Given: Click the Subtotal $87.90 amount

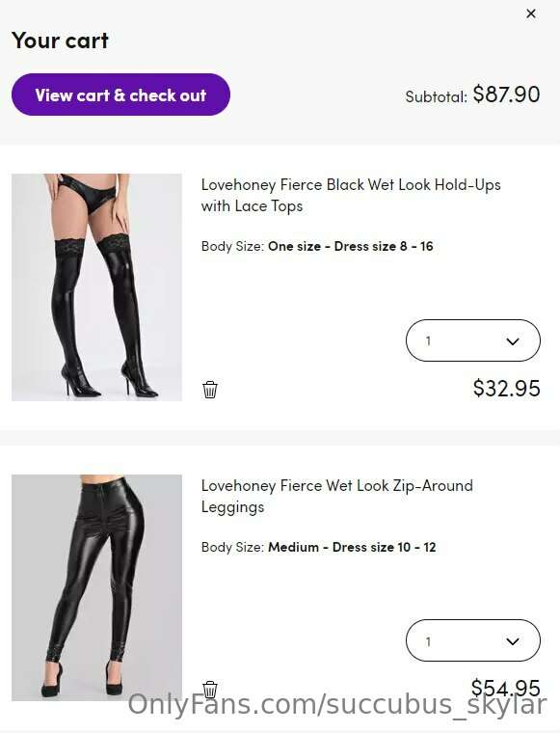Looking at the screenshot, I should (x=506, y=95).
